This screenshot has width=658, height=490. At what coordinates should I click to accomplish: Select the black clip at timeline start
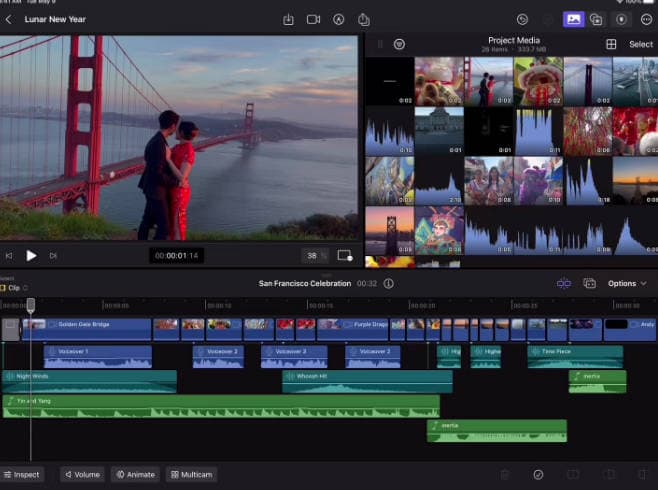(10, 329)
